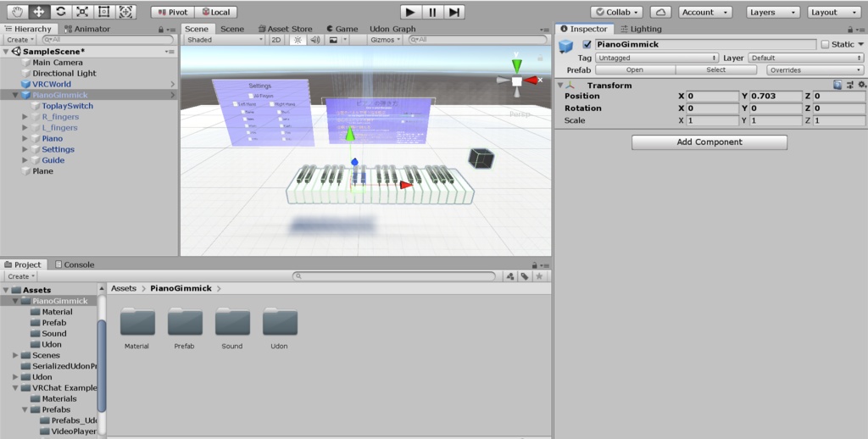Start Play mode

[410, 12]
